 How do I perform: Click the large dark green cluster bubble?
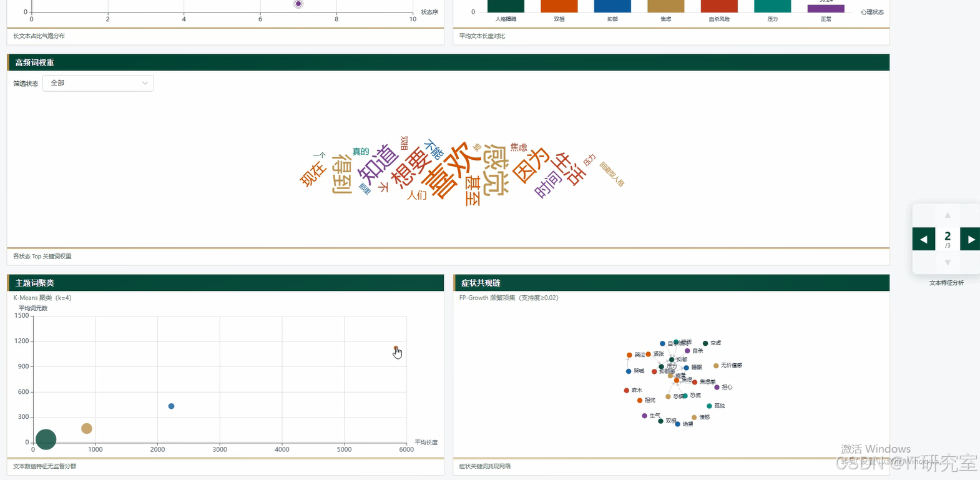point(46,439)
